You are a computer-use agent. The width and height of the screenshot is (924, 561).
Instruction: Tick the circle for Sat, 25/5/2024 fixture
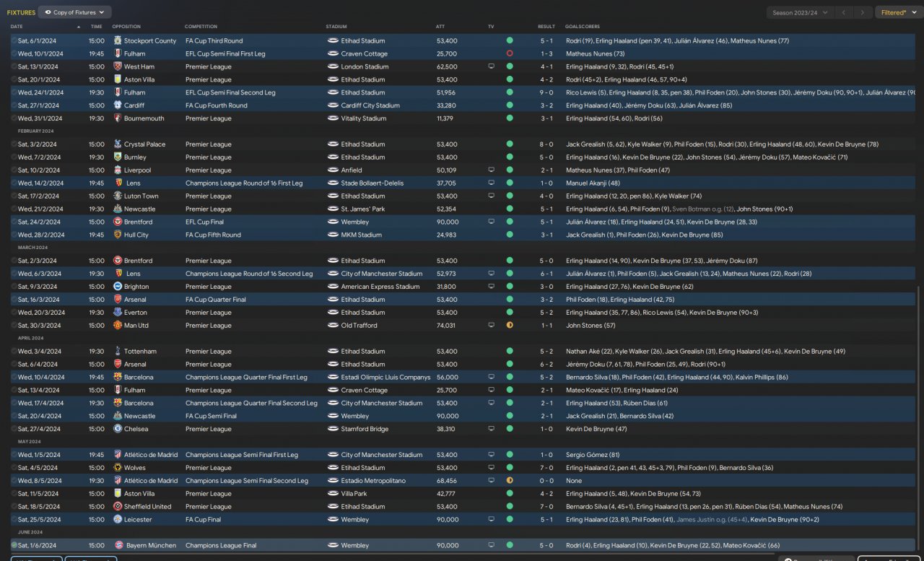tap(14, 520)
